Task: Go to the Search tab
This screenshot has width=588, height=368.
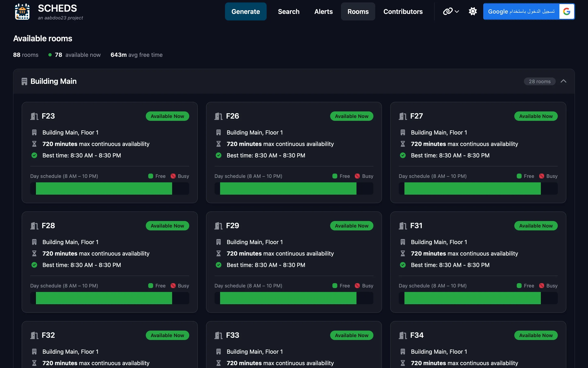Action: point(289,11)
